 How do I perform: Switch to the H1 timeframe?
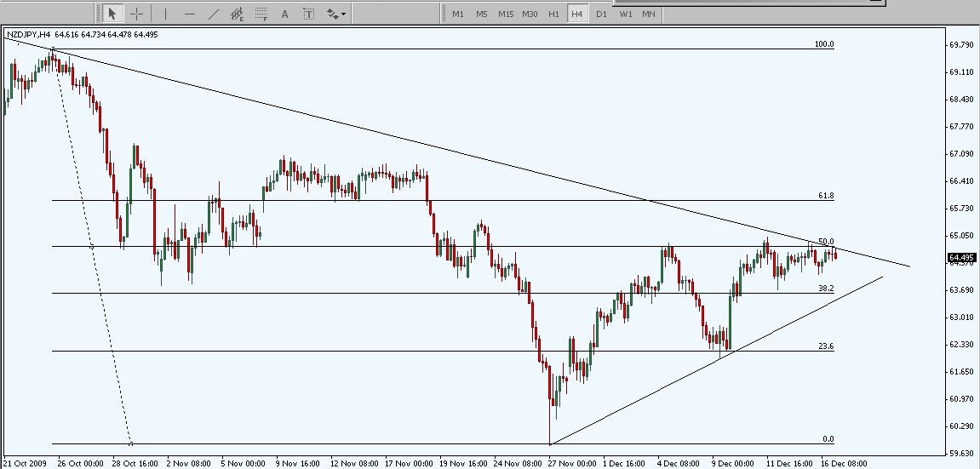tap(553, 14)
